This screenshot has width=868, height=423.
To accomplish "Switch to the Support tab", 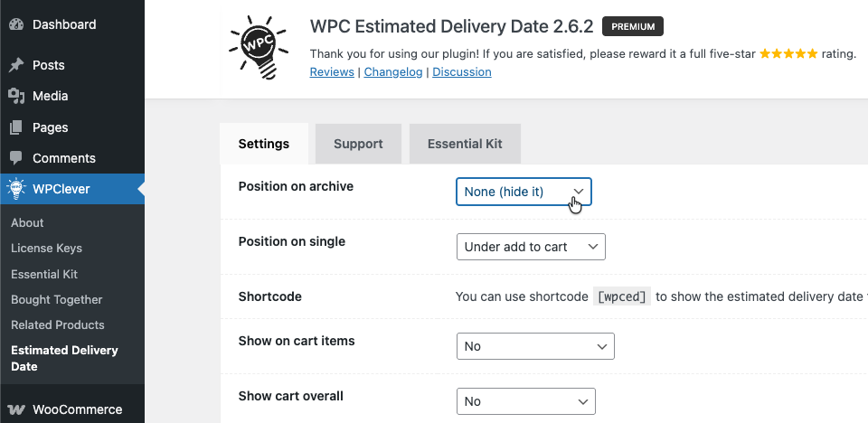I will [x=358, y=144].
